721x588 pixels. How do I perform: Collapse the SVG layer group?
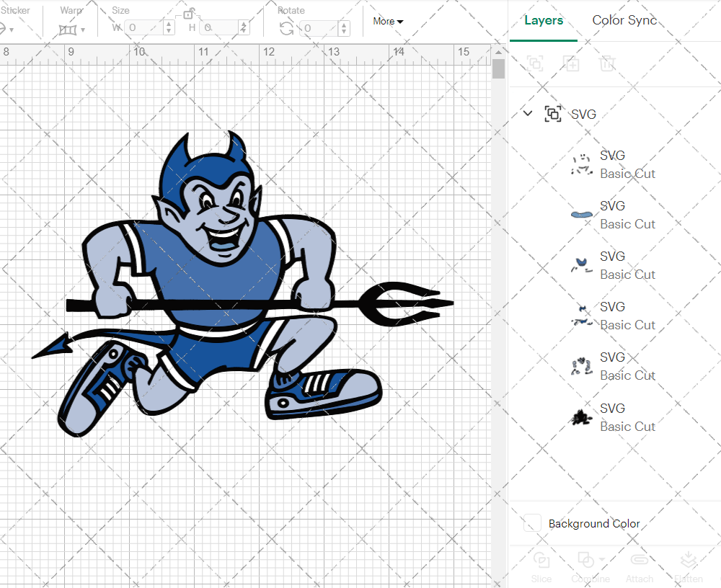527,114
